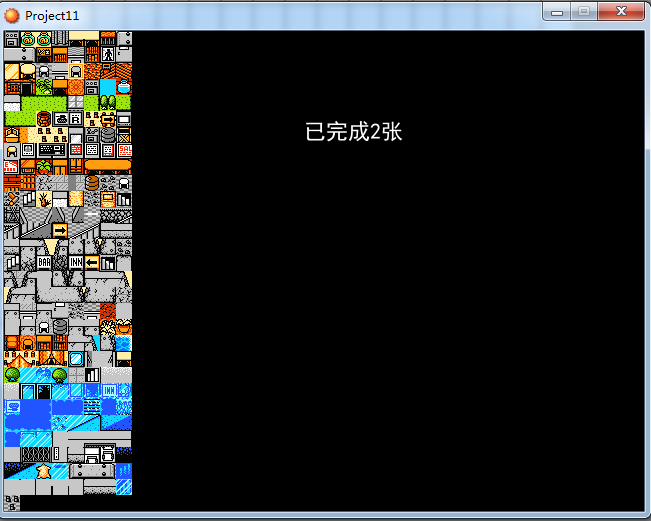Select the cyan-framed mirror tile
The width and height of the screenshot is (651, 521).
[76, 359]
